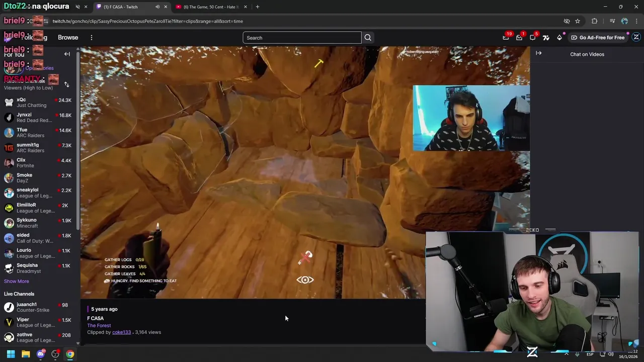Show hidden system tray icons
This screenshot has width=644, height=362.
point(567,354)
